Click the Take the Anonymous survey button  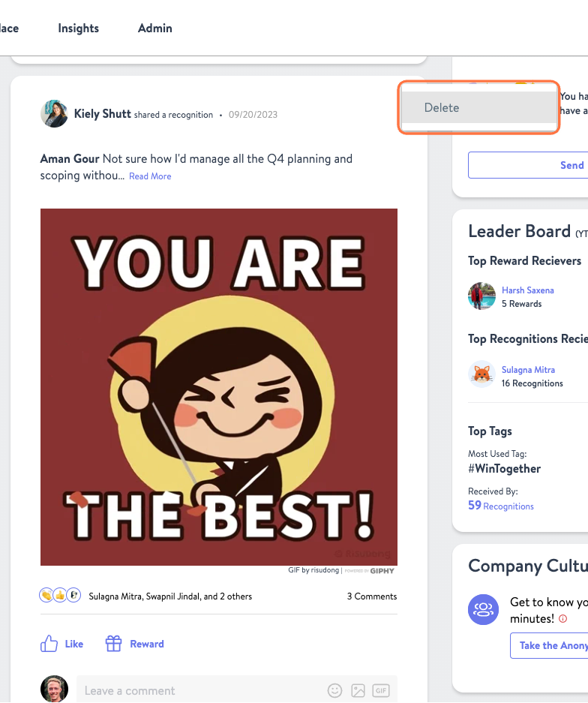(549, 645)
